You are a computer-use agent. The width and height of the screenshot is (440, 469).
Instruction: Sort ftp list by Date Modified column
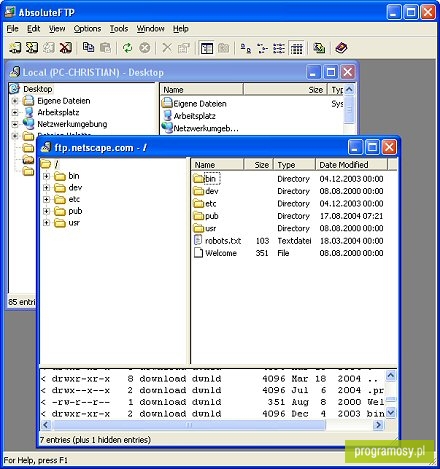click(351, 165)
